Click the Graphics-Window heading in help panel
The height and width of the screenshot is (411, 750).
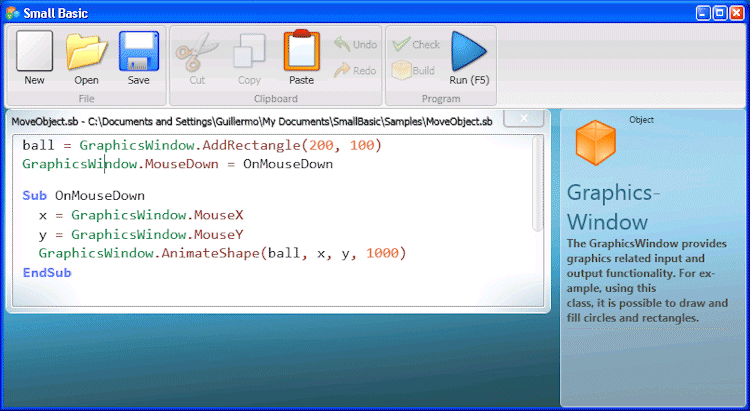[614, 207]
